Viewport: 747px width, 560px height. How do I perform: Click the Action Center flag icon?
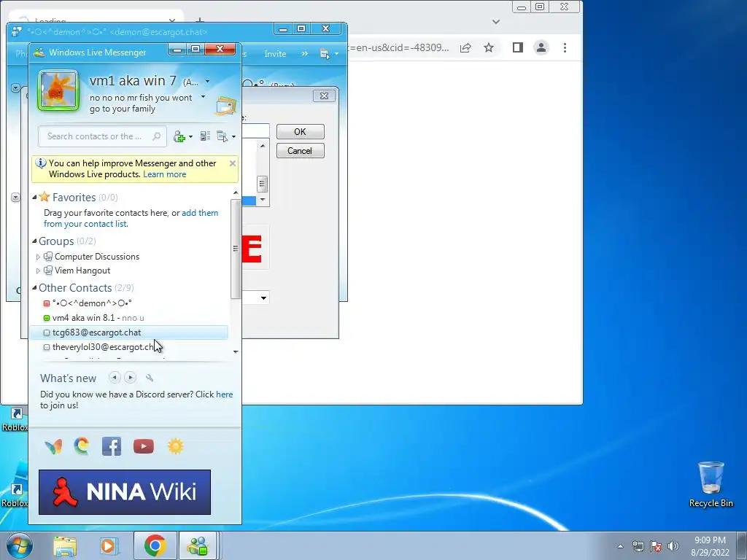656,546
